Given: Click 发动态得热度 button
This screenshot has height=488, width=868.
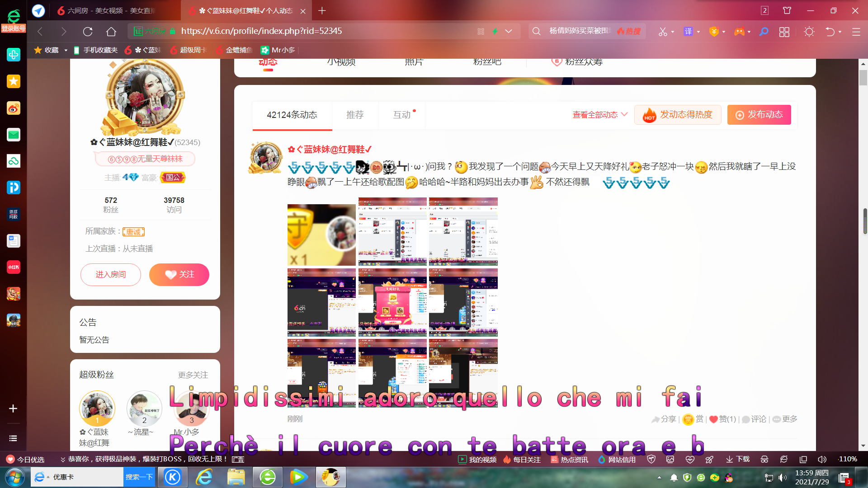Looking at the screenshot, I should tap(678, 115).
